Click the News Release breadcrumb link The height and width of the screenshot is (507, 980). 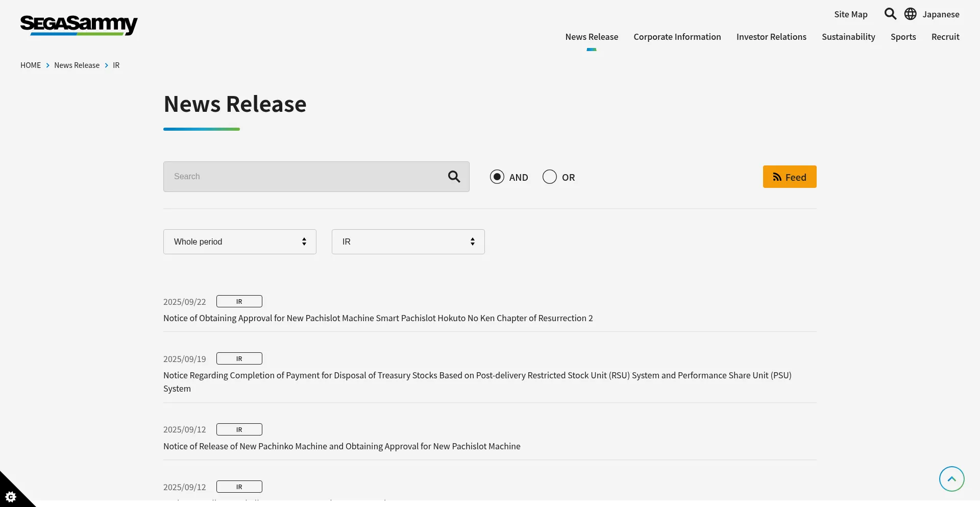pyautogui.click(x=77, y=65)
